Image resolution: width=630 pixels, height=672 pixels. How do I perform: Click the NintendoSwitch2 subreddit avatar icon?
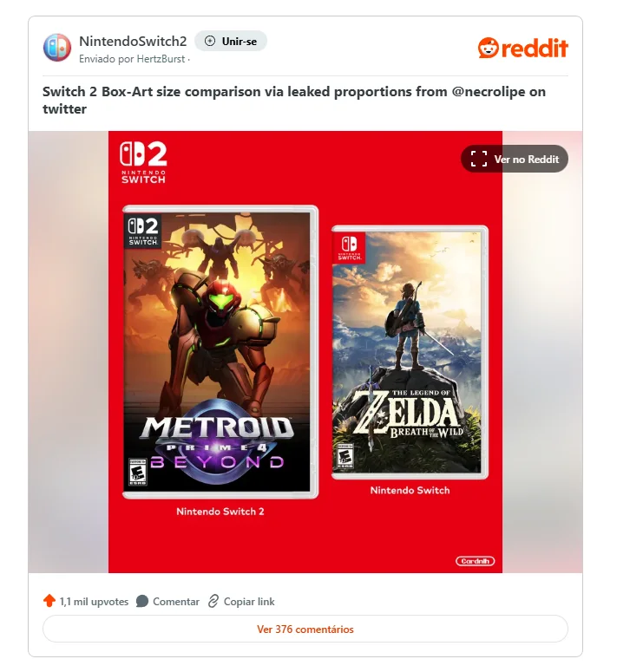coord(57,48)
